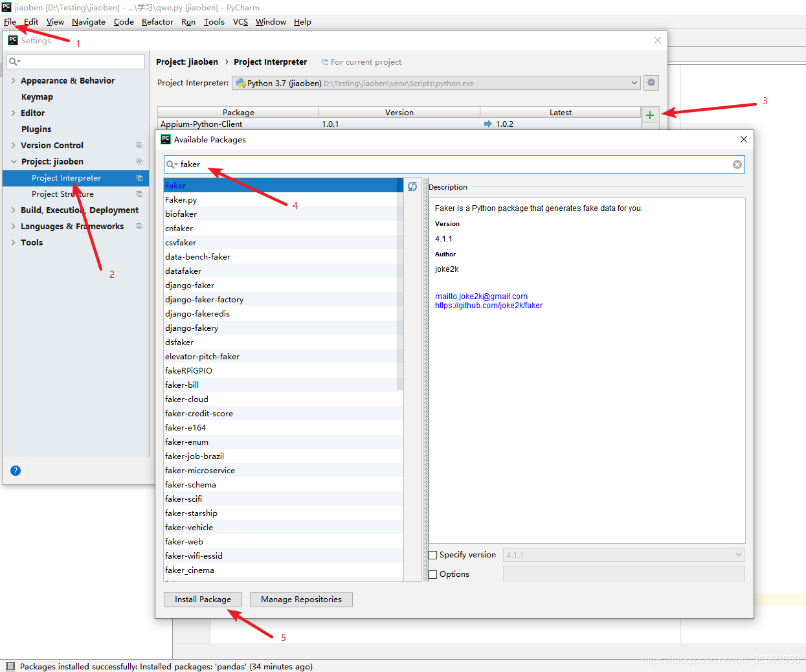Viewport: 806px width, 672px height.
Task: Select the csvfaker package
Action: 284,243
